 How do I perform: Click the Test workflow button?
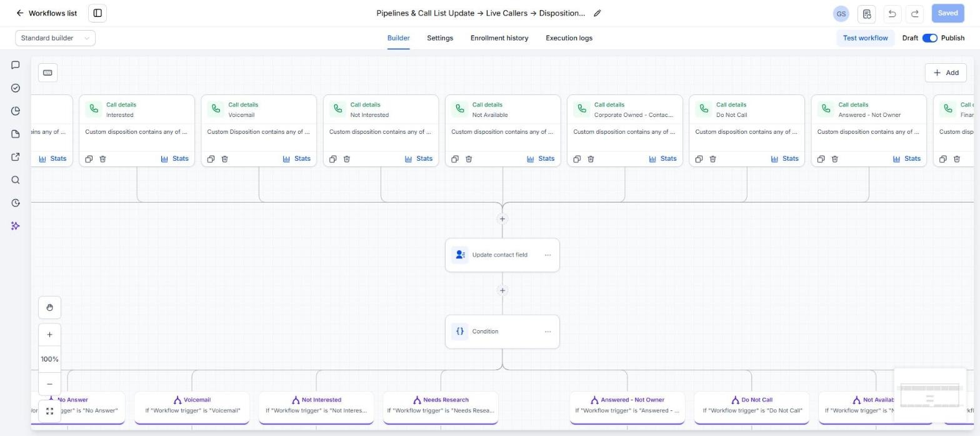(866, 38)
